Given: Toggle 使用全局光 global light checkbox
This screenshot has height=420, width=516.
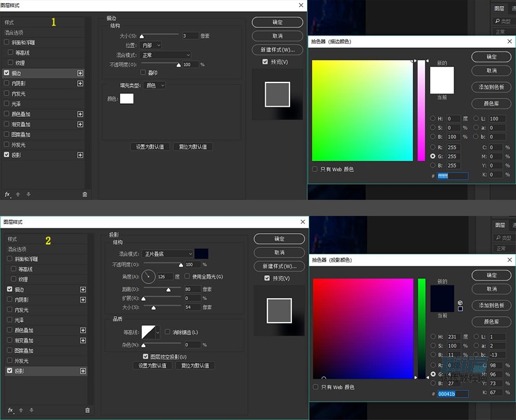Looking at the screenshot, I should (x=187, y=276).
